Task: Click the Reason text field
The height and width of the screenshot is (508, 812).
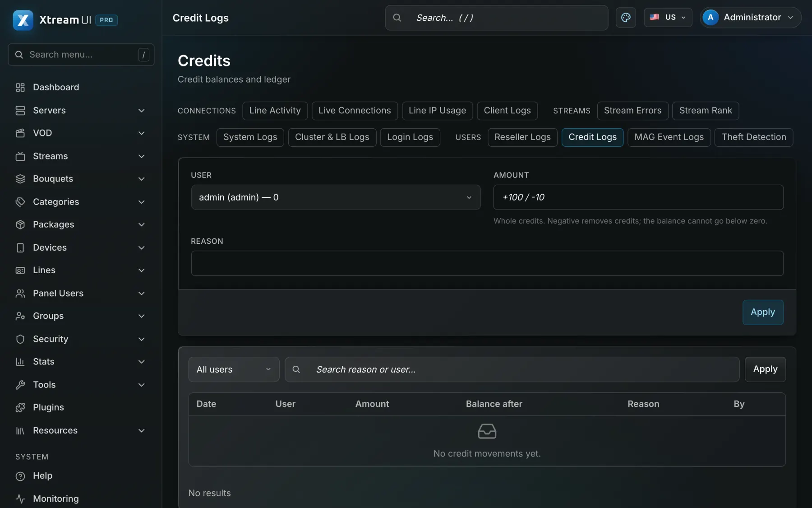Action: point(487,263)
